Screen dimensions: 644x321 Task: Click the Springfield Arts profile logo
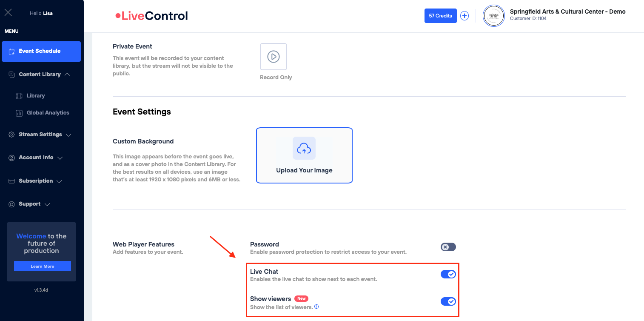click(x=494, y=16)
